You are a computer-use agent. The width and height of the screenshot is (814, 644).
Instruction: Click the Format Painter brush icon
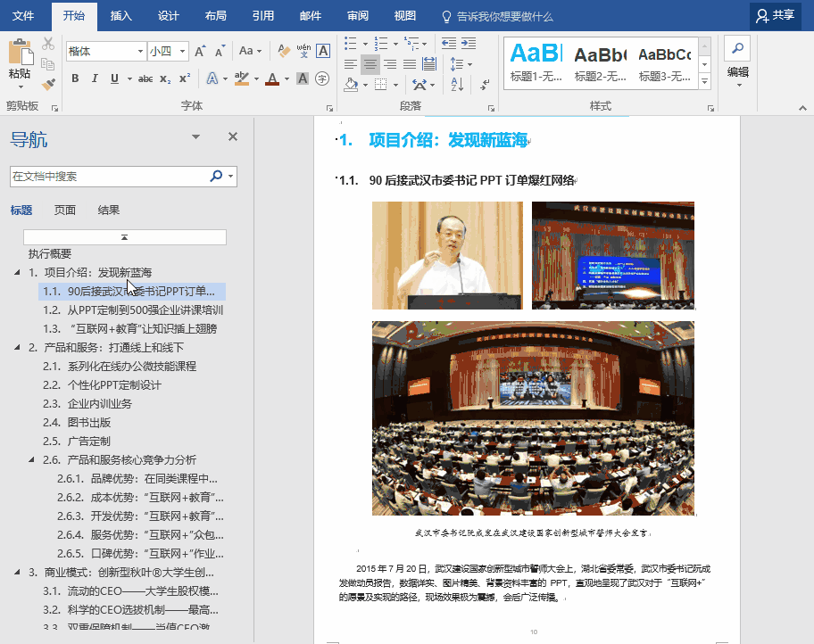coord(48,85)
